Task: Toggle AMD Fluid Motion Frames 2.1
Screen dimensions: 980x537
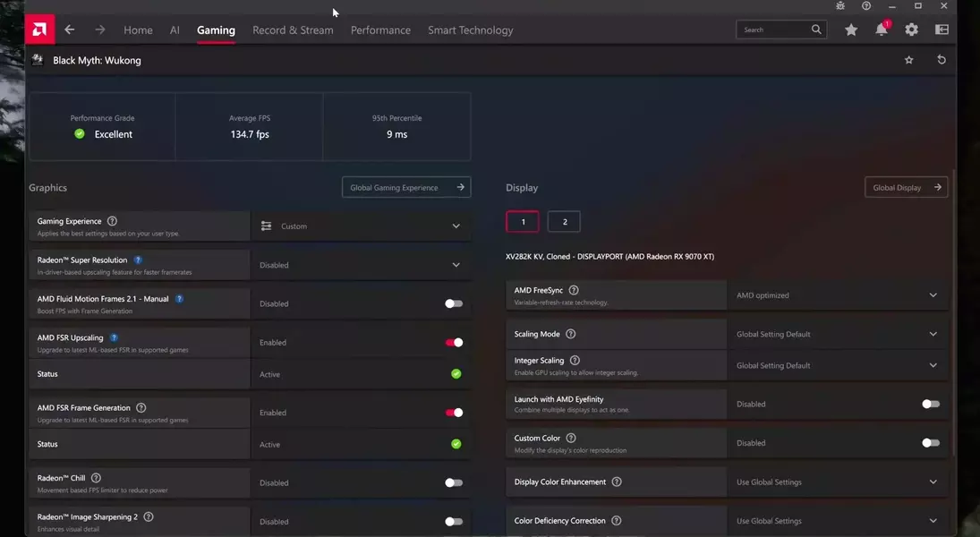Action: [454, 303]
